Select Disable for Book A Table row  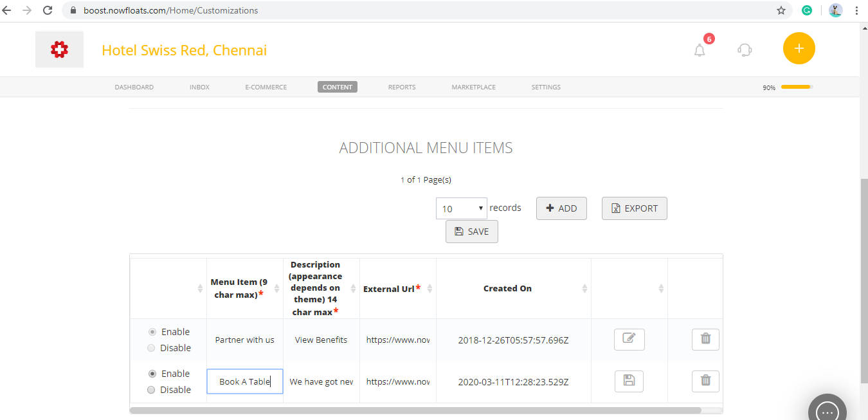tap(151, 390)
